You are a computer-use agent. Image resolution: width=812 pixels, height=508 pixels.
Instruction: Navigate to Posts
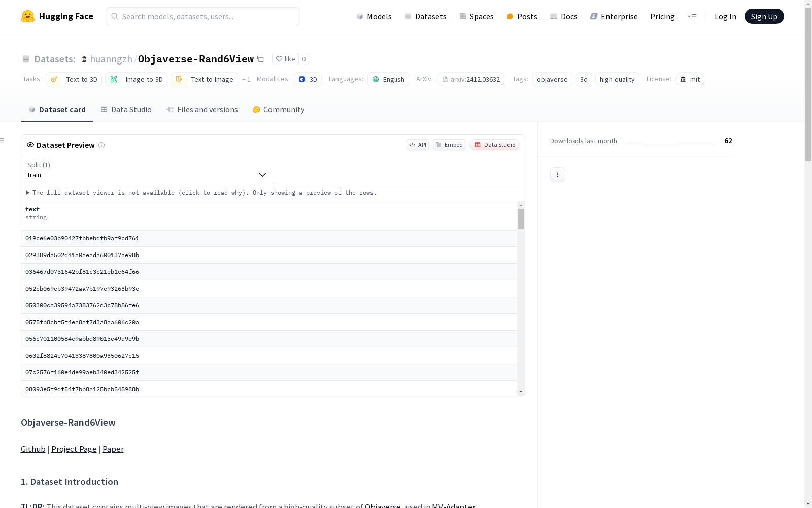click(x=522, y=16)
